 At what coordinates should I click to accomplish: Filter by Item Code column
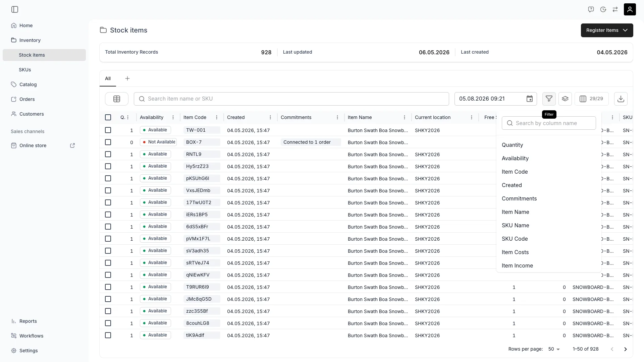pos(549,172)
